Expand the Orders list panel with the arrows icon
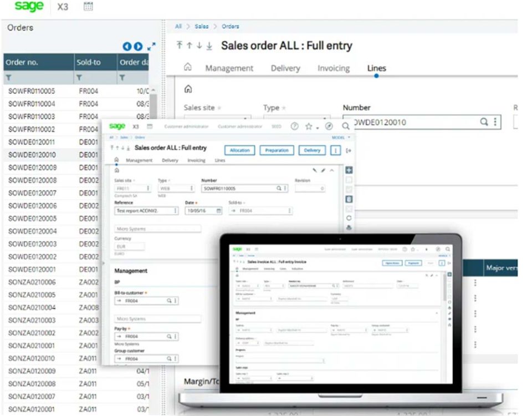The height and width of the screenshot is (416, 532). pos(151,46)
